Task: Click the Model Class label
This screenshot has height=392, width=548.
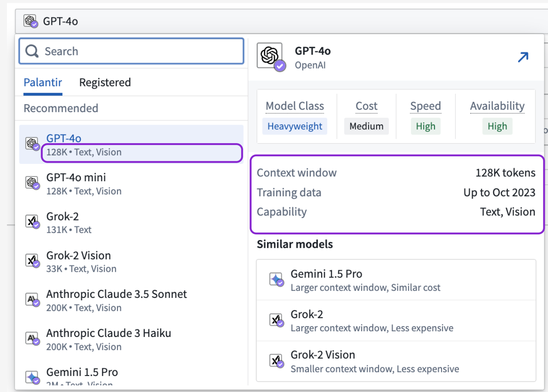Action: [295, 106]
